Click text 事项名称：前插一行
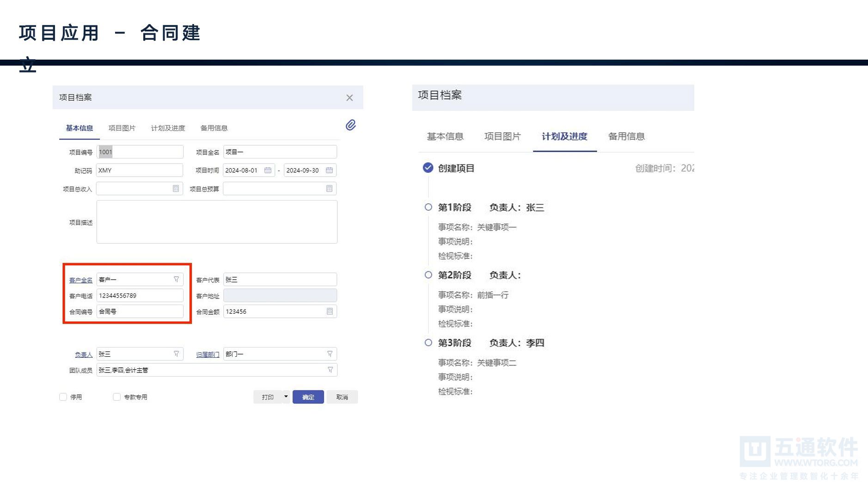The height and width of the screenshot is (488, 868). 473,295
